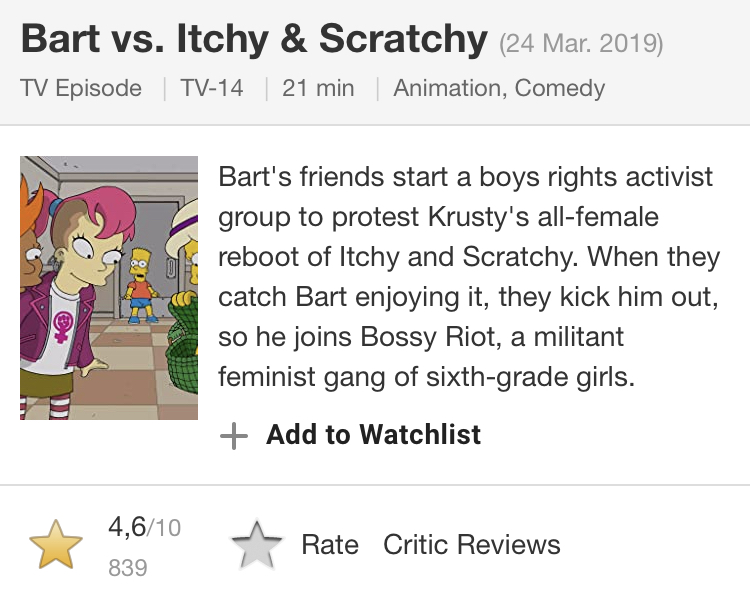Click the Bart vs. Itchy & Scratchy title
The height and width of the screenshot is (597, 750).
point(253,40)
